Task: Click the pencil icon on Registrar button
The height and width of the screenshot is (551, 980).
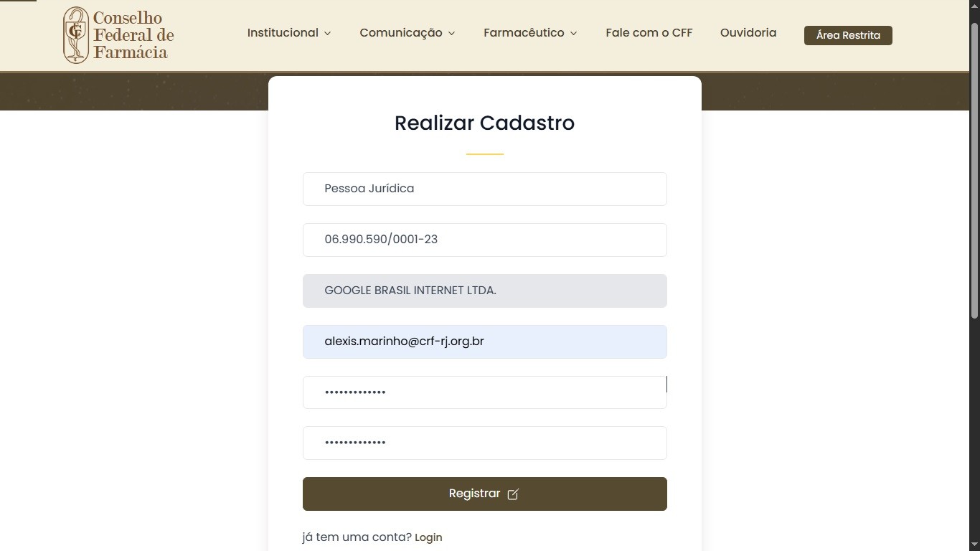Action: pyautogui.click(x=513, y=494)
